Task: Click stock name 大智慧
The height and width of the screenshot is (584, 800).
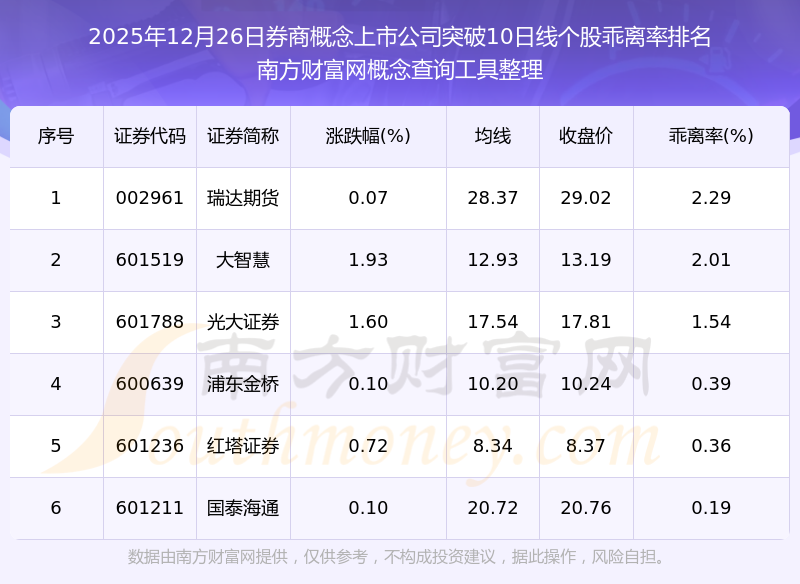Action: [243, 260]
